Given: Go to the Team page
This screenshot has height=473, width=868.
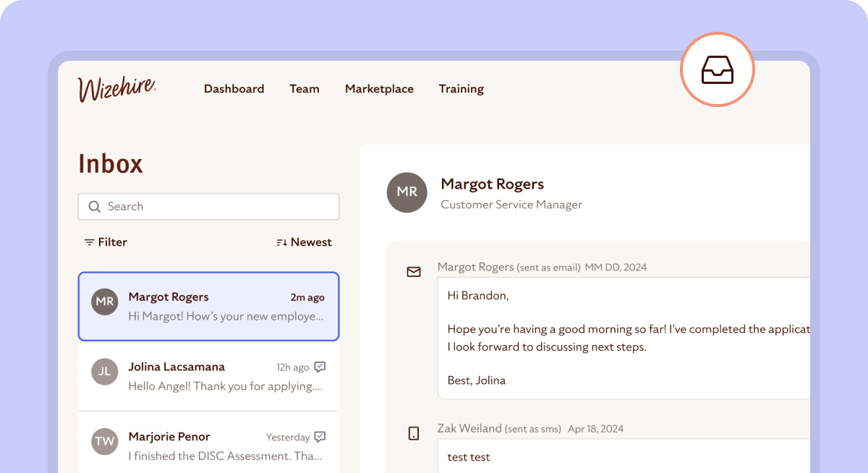Looking at the screenshot, I should (x=304, y=89).
